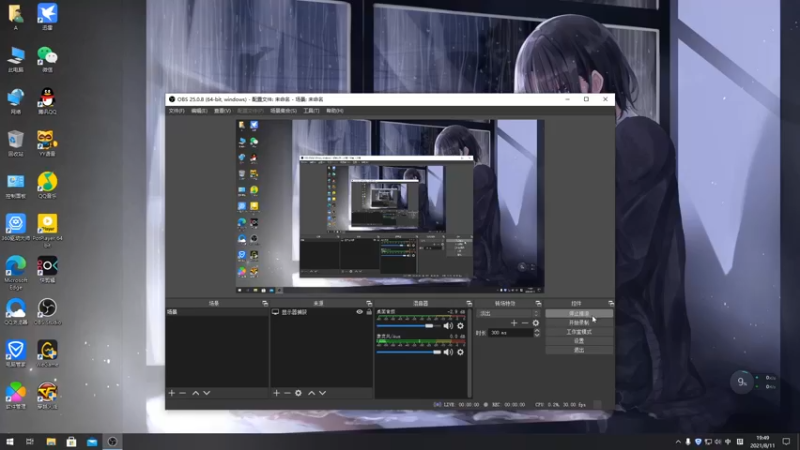
Task: Open the Microsoft Edge desktop icon
Action: pos(16,273)
